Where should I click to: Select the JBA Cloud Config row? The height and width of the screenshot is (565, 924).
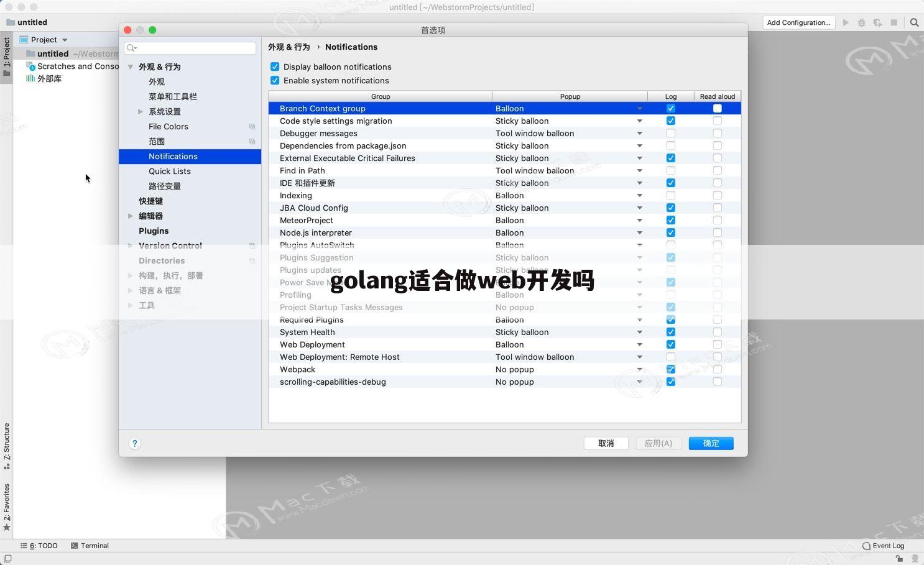pyautogui.click(x=504, y=208)
